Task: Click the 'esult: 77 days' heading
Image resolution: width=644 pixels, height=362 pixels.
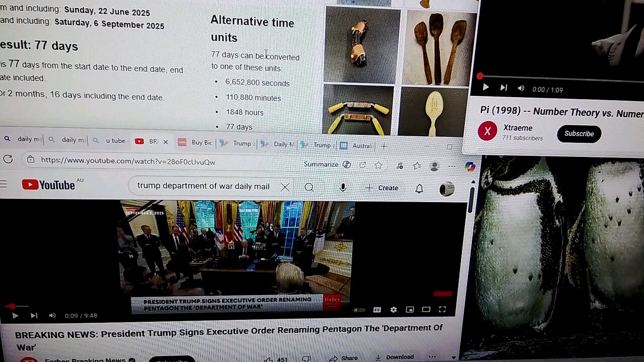Action: point(39,46)
